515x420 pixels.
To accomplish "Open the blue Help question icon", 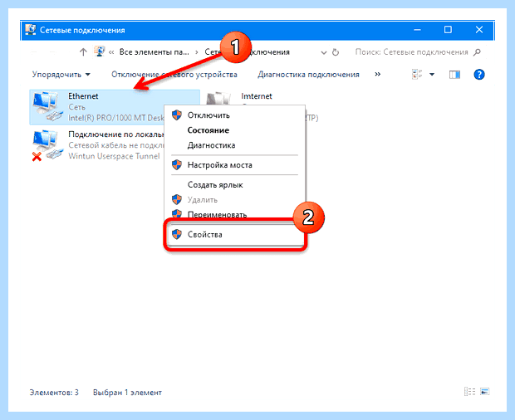I will click(x=479, y=75).
